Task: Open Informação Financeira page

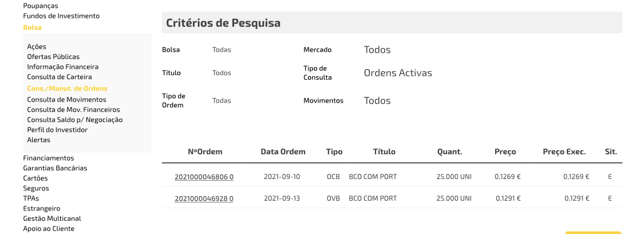Action: click(63, 67)
